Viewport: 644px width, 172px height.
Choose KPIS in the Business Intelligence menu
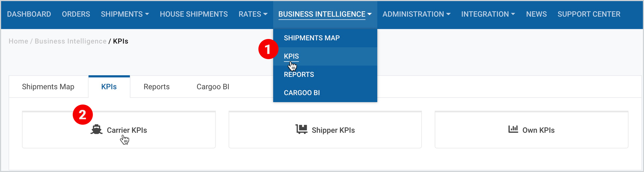pos(291,56)
